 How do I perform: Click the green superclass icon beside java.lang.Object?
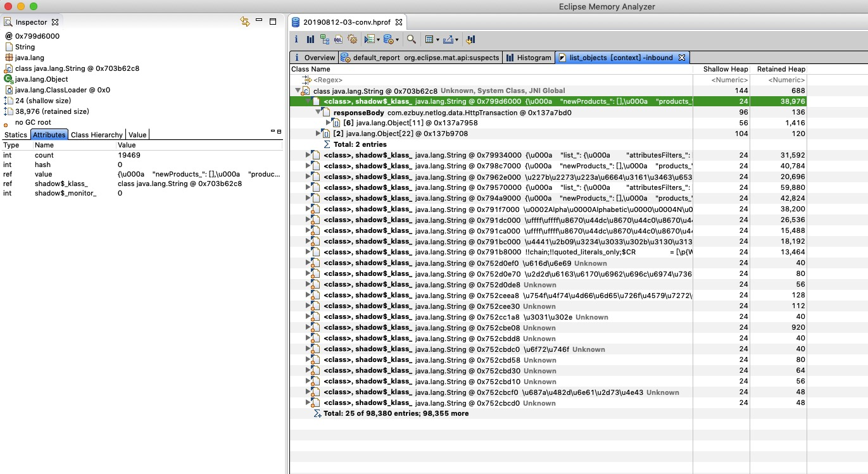pos(9,79)
